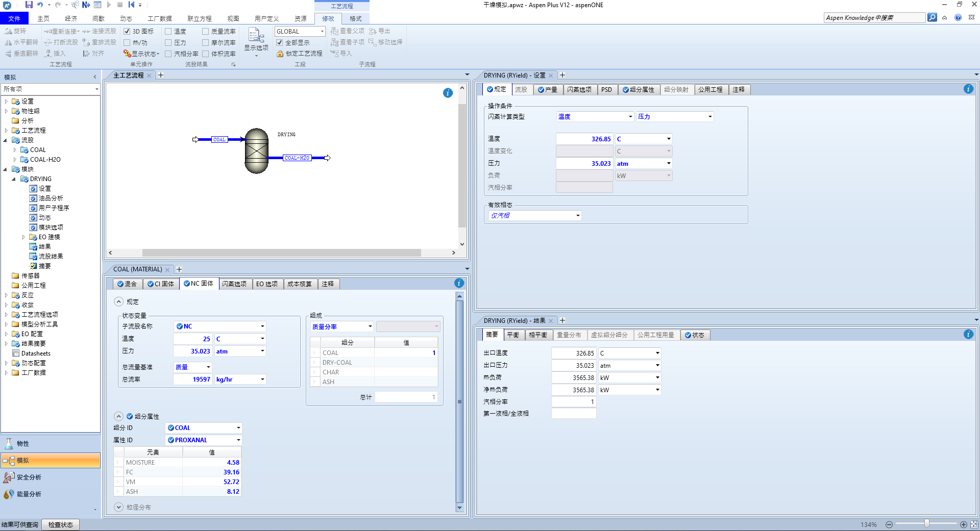
Task: Enable temperature (温度) stream result checkbox
Action: tap(168, 31)
